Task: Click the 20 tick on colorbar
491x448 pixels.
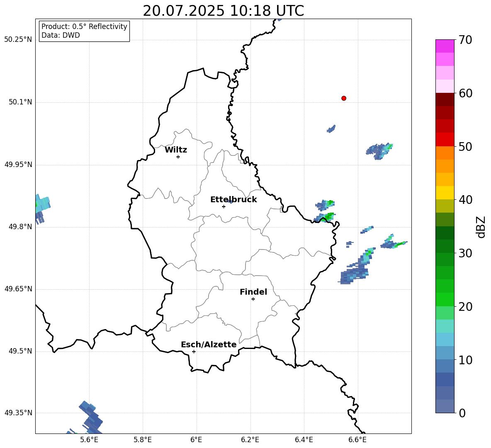Action: click(465, 307)
